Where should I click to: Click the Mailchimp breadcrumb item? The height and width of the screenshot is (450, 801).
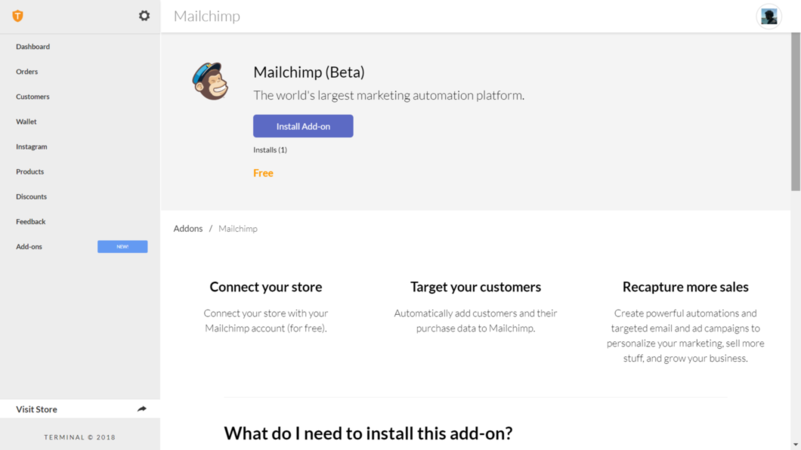238,228
